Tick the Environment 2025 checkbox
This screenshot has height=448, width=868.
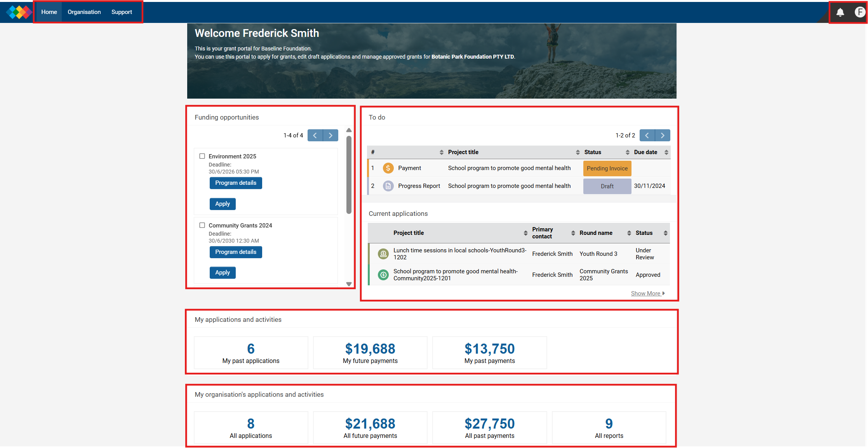(202, 156)
